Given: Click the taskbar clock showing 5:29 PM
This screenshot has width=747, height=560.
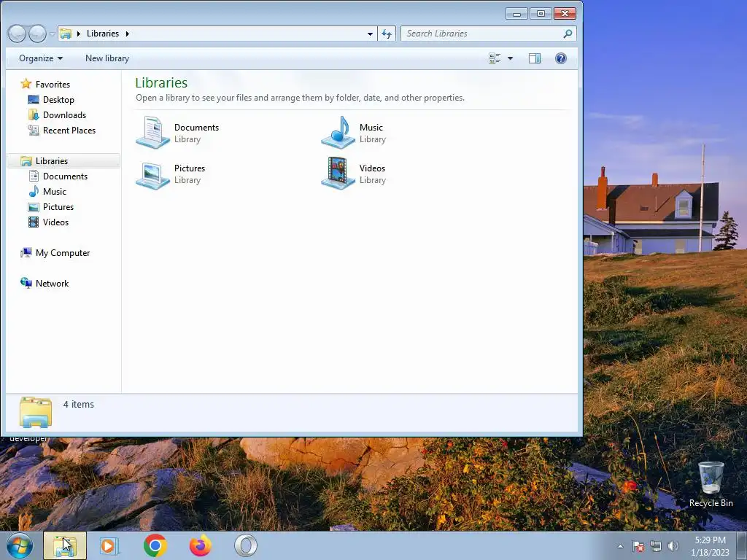Looking at the screenshot, I should pos(710,545).
